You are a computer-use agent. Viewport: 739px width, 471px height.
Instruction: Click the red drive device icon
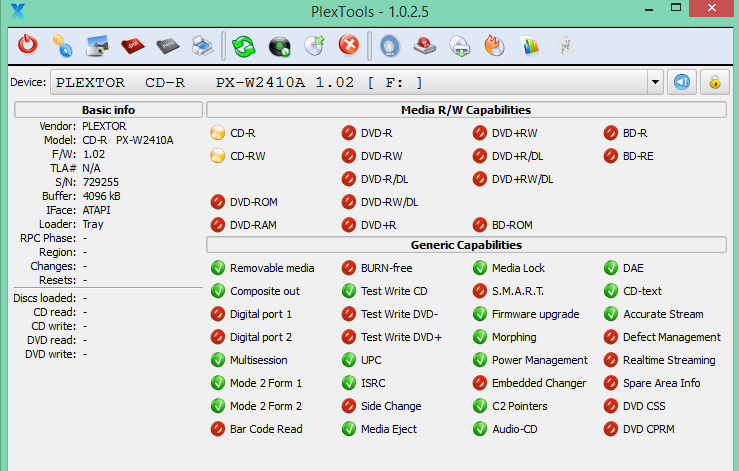(425, 46)
